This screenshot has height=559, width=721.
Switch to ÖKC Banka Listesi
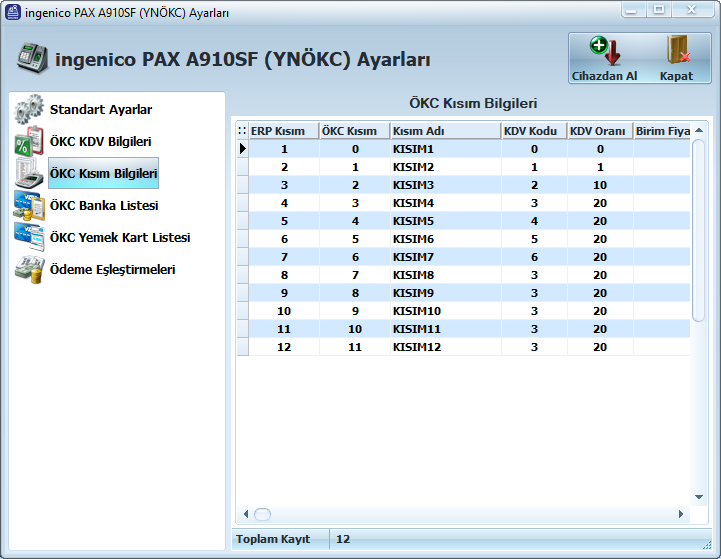(104, 205)
